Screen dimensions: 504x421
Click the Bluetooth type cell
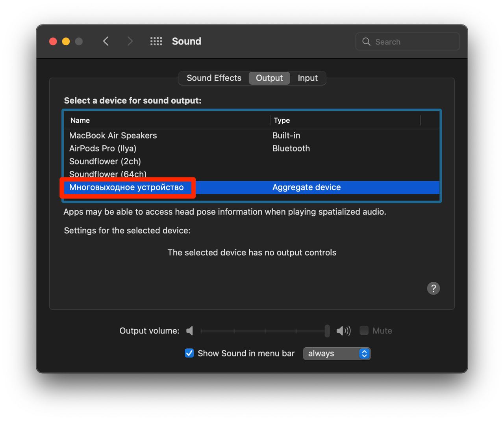point(291,149)
